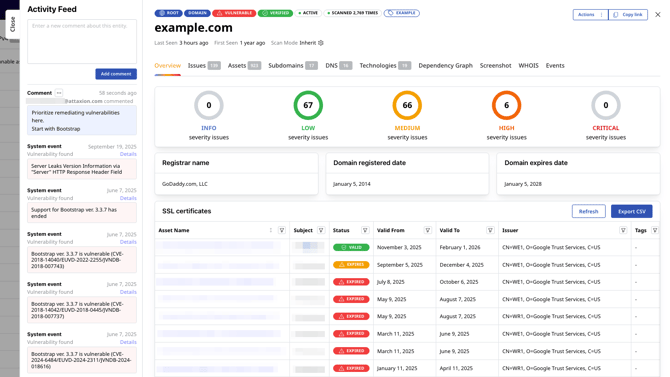Image resolution: width=670 pixels, height=377 pixels.
Task: Click the Export CSV button
Action: tap(631, 211)
